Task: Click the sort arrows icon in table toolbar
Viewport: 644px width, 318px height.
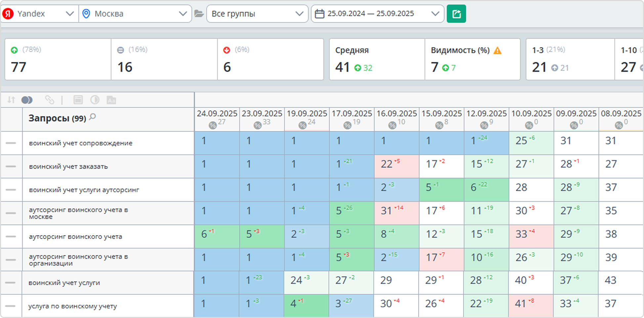Action: (11, 100)
